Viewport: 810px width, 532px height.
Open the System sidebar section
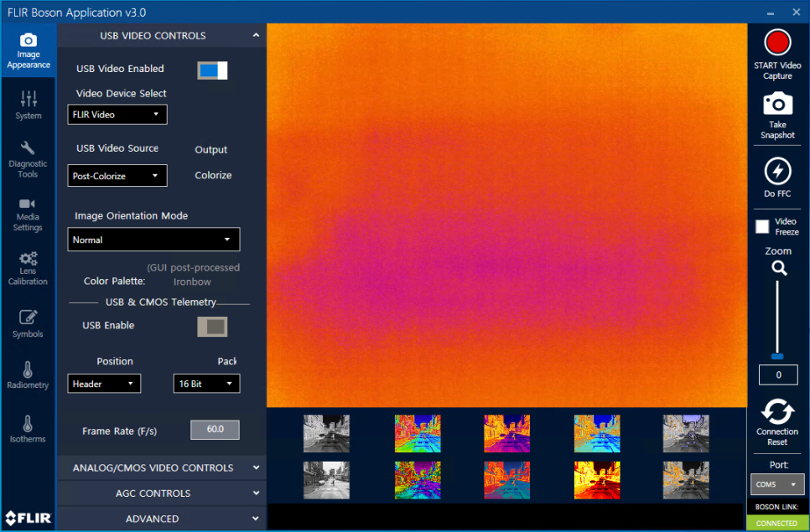coord(29,106)
